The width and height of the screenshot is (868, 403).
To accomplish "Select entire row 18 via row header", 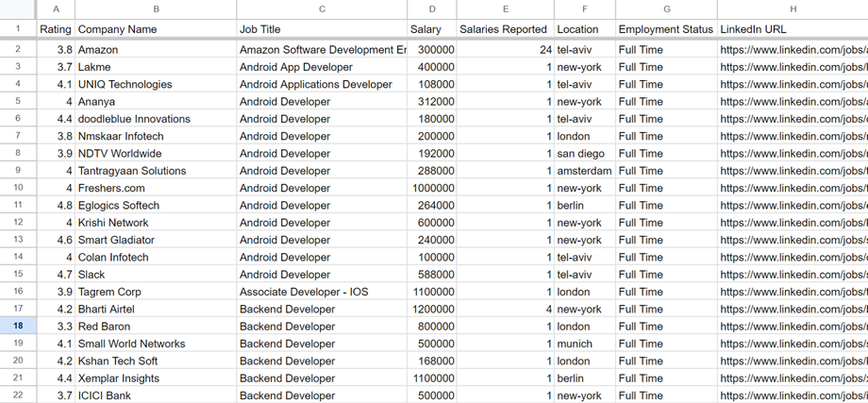I will (18, 327).
